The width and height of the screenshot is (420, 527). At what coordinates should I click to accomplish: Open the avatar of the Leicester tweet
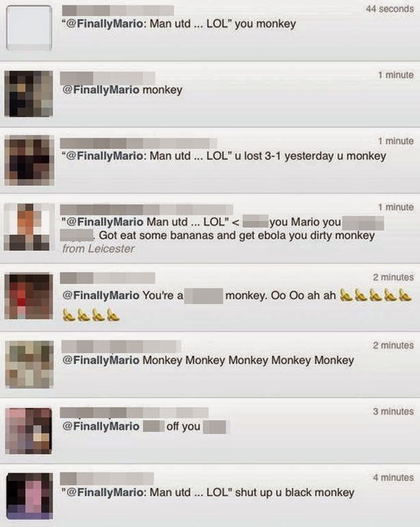tap(29, 227)
